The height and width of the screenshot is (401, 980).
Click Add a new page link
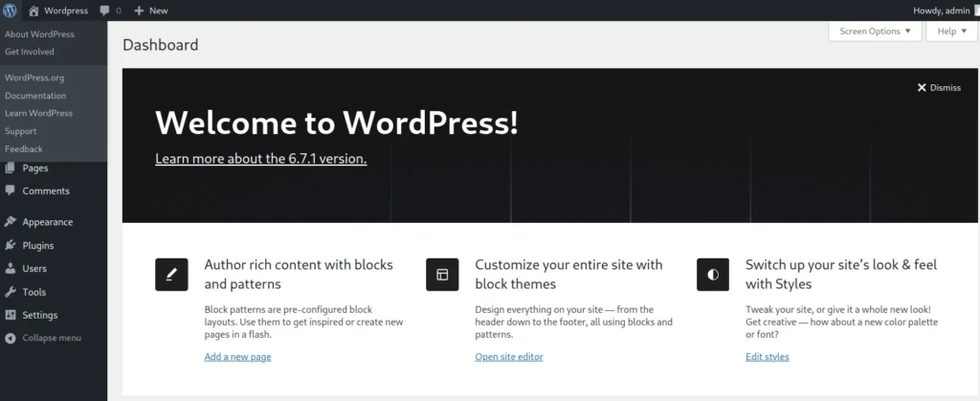point(237,357)
